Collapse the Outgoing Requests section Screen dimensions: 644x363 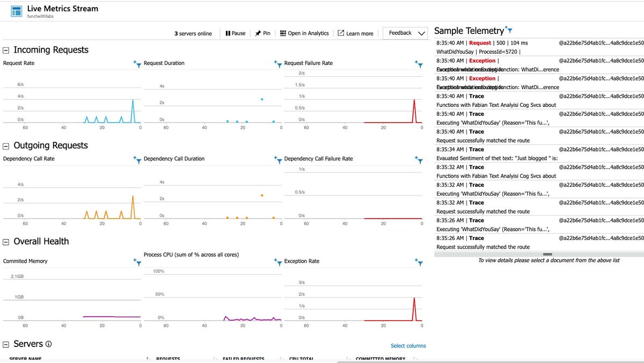[x=6, y=146]
